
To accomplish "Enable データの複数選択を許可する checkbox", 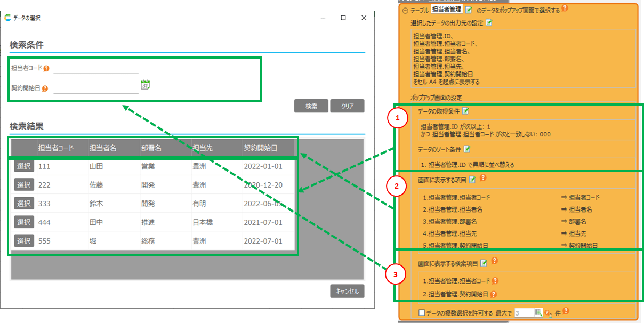I will click(422, 313).
